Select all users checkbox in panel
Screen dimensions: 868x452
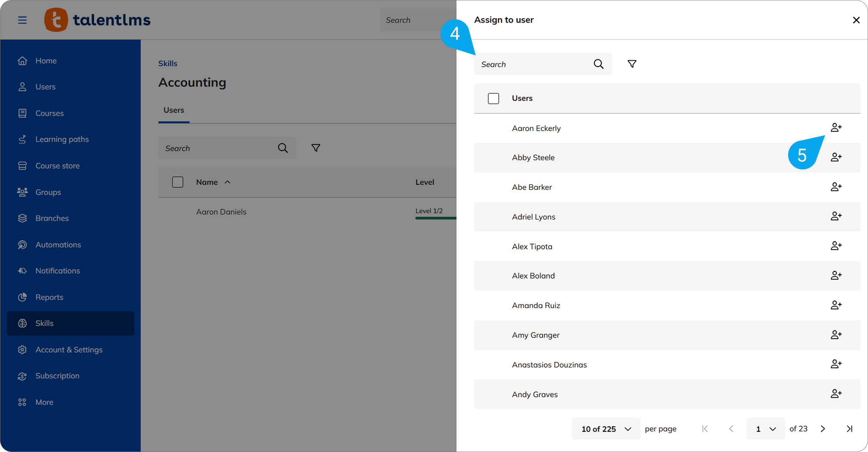[x=493, y=98]
